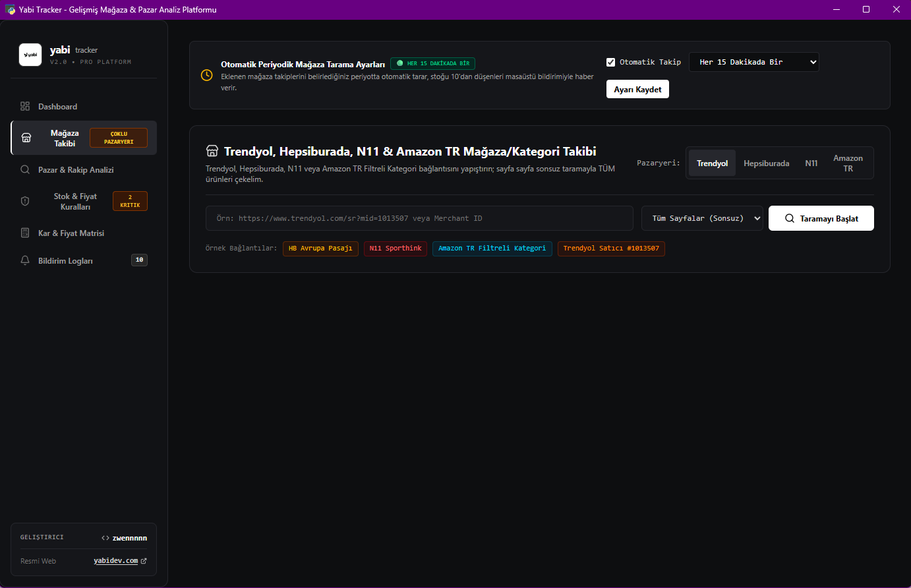Click the Dashboard grid icon
Screen dimensions: 911x588
(x=25, y=106)
